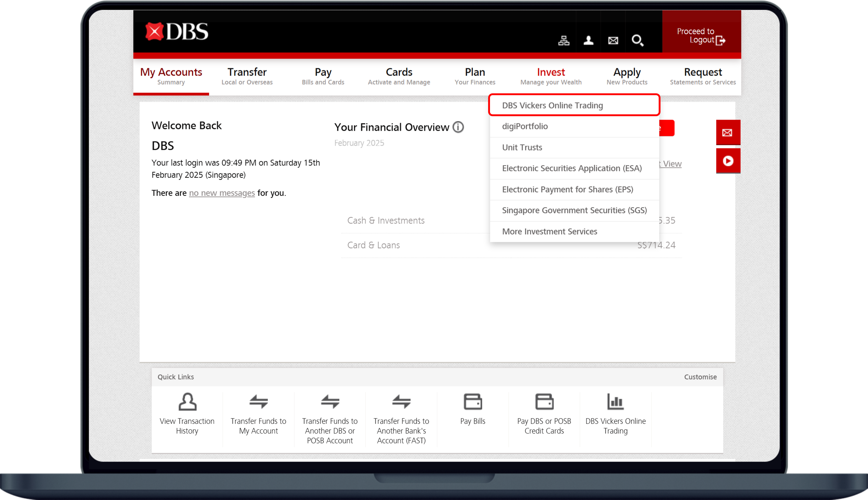Open the Transfer menu
Viewport: 868px width, 500px height.
coord(247,77)
